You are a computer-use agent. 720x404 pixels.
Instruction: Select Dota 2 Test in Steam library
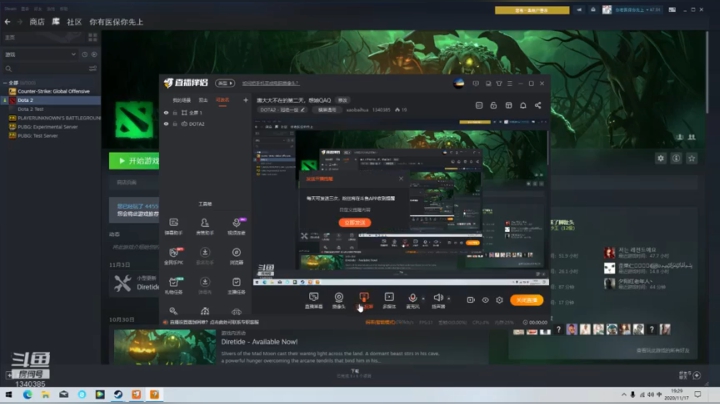[30, 109]
